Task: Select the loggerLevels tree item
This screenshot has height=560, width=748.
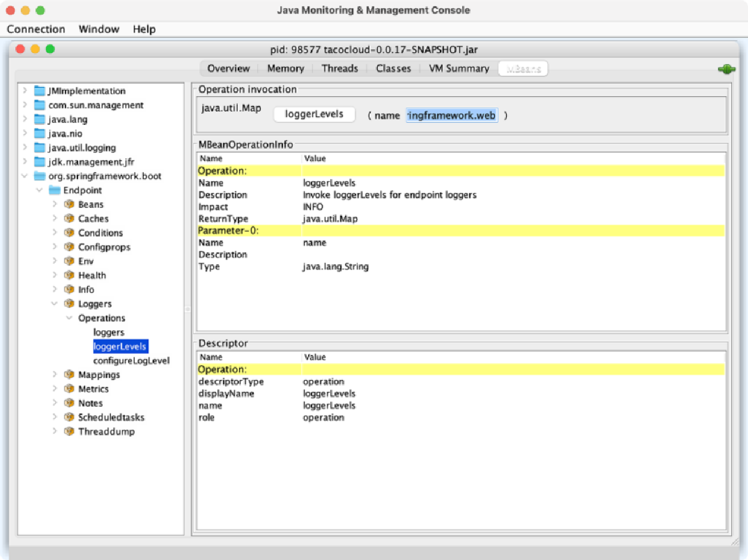Action: point(120,346)
